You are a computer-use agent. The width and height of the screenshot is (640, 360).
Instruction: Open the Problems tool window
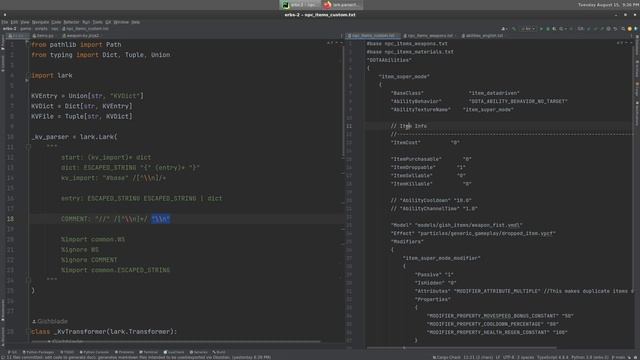(124, 352)
